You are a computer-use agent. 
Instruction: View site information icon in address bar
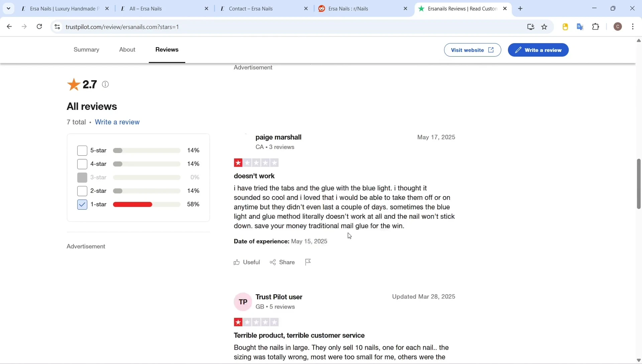click(x=58, y=27)
